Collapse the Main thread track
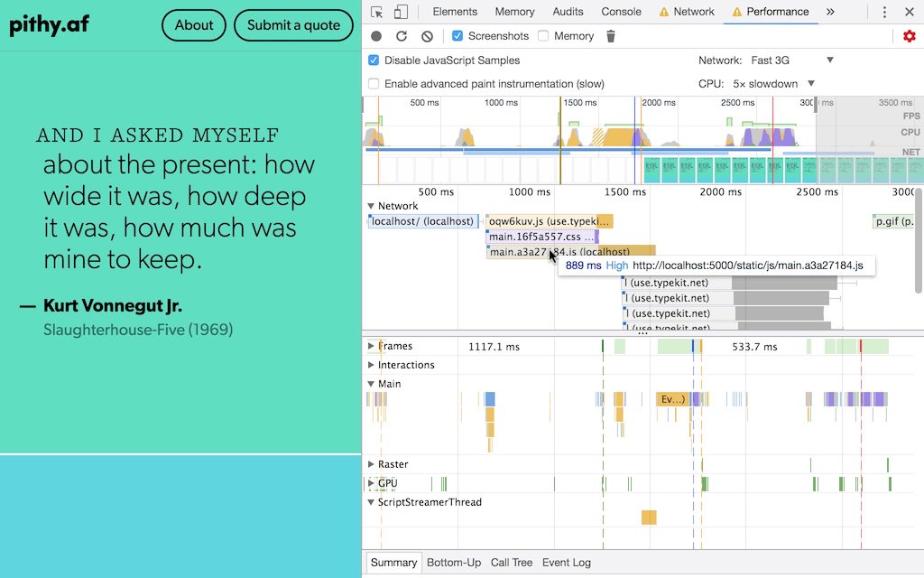The width and height of the screenshot is (924, 578). point(371,384)
